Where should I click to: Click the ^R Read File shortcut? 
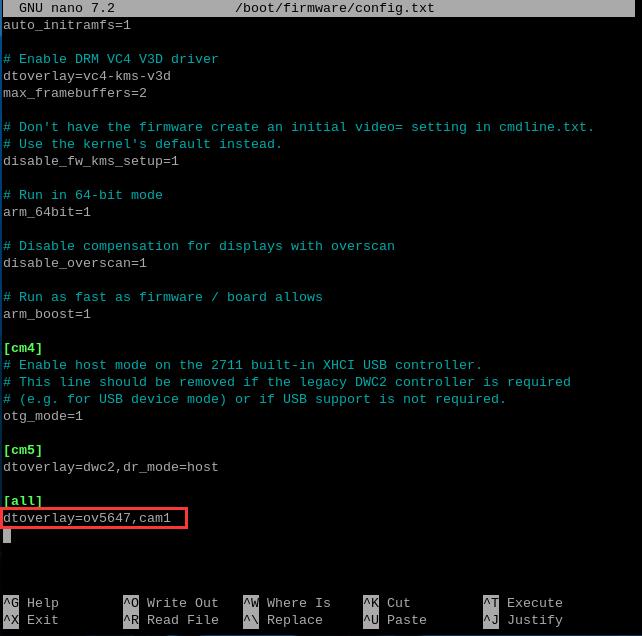click(x=171, y=620)
